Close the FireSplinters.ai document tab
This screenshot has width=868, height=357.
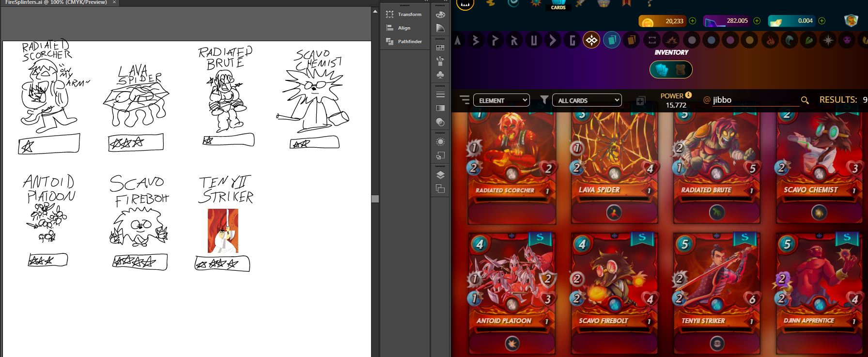pyautogui.click(x=114, y=2)
